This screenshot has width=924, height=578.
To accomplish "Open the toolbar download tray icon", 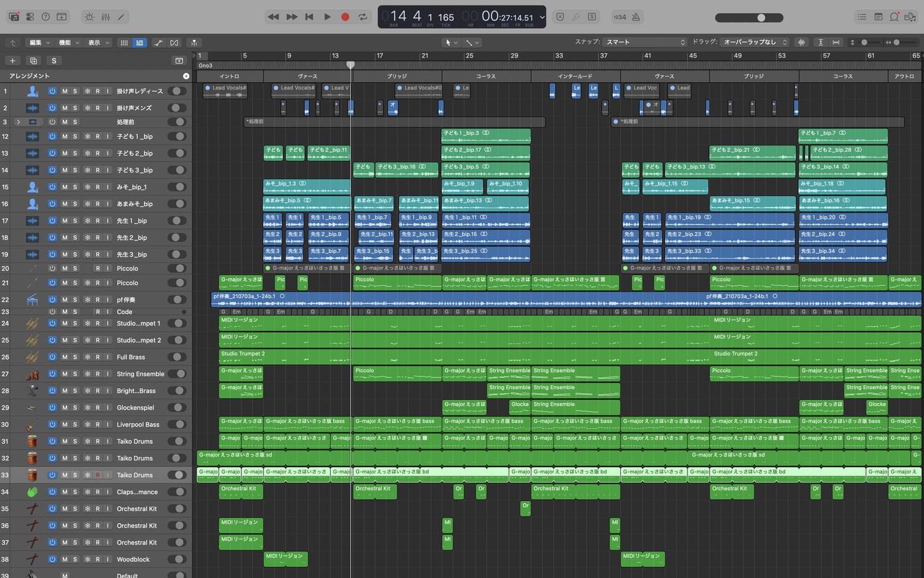I will coord(62,17).
